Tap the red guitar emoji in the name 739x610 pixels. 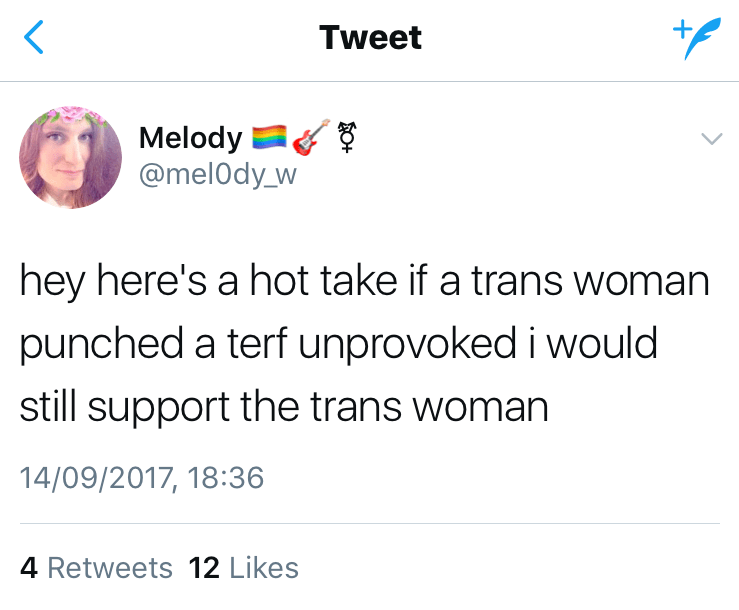point(310,137)
